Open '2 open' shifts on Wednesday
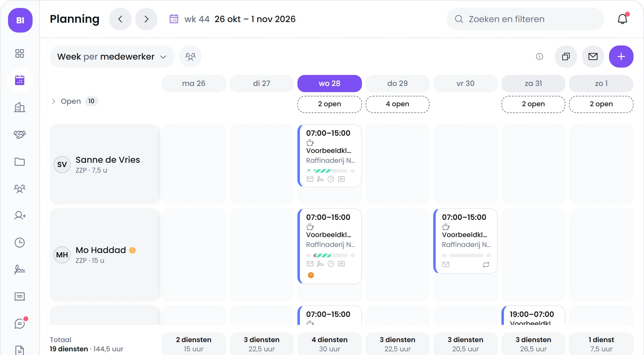This screenshot has height=355, width=644. pyautogui.click(x=330, y=104)
